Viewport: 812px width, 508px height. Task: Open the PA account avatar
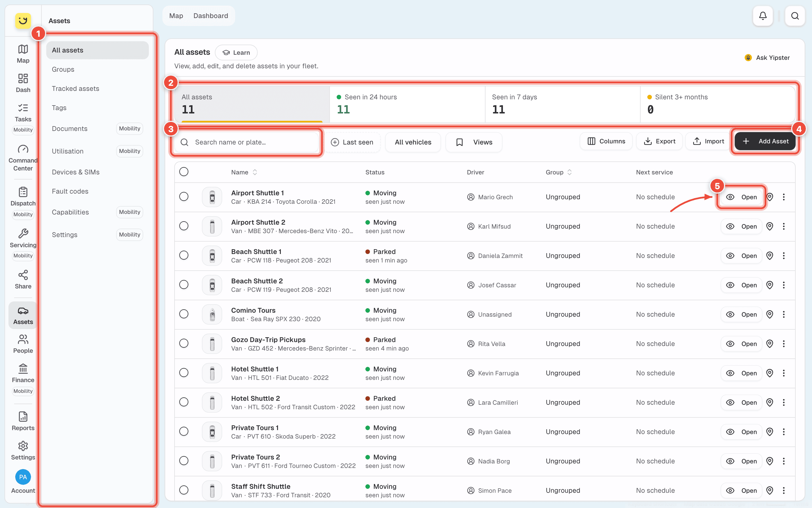pos(23,477)
